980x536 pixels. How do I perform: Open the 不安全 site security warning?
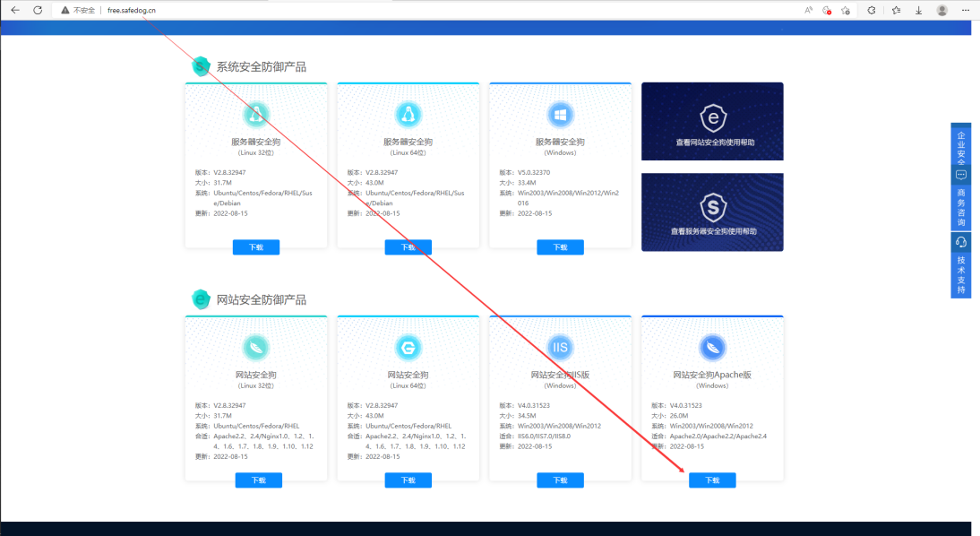(x=78, y=10)
